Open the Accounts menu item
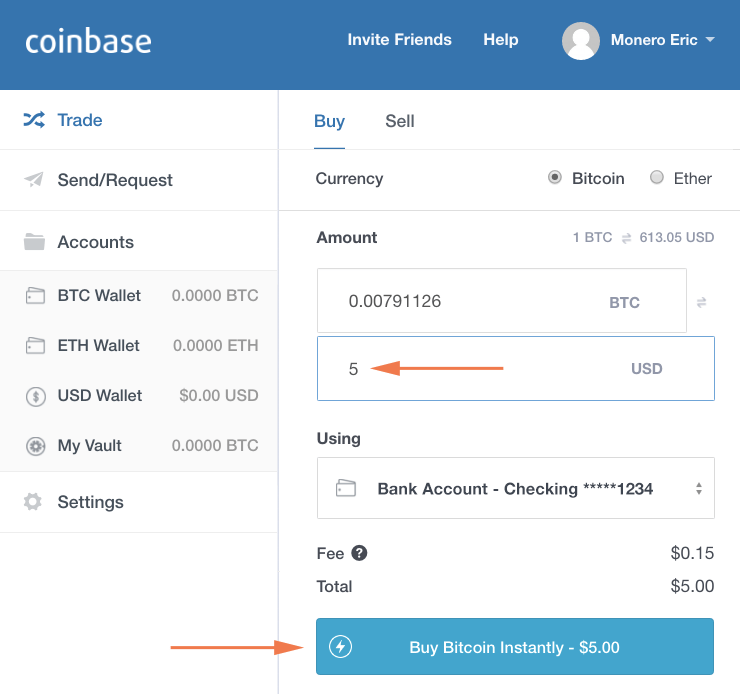 139,242
